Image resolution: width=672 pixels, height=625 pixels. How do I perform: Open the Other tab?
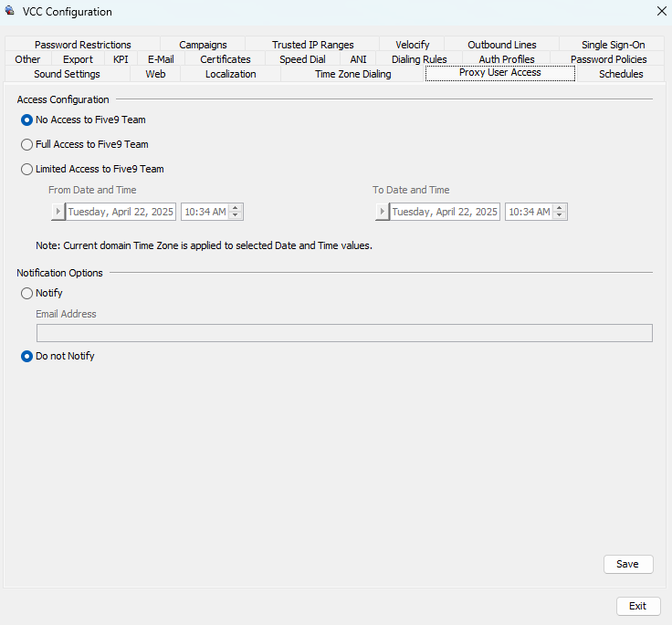pyautogui.click(x=28, y=59)
